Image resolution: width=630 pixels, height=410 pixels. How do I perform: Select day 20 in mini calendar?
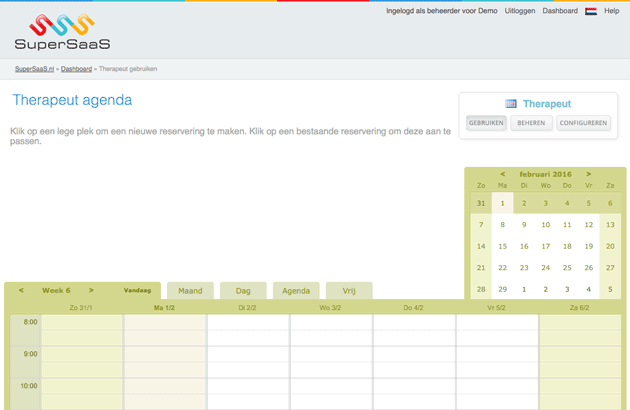(x=610, y=246)
